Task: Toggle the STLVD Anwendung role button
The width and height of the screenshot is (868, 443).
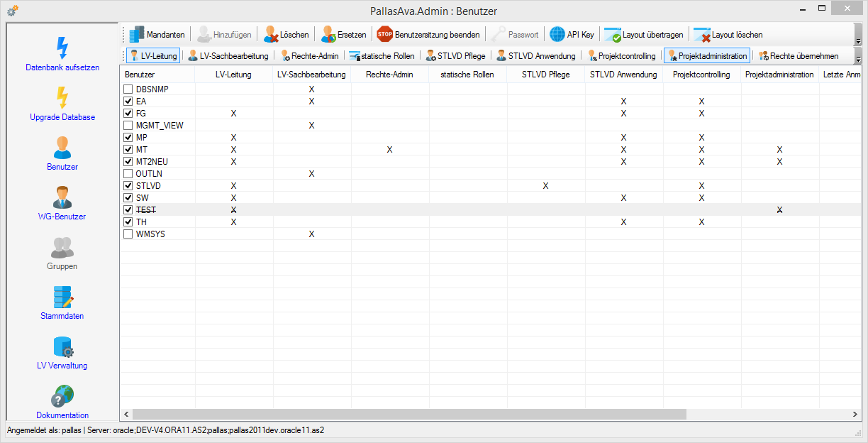Action: point(535,55)
